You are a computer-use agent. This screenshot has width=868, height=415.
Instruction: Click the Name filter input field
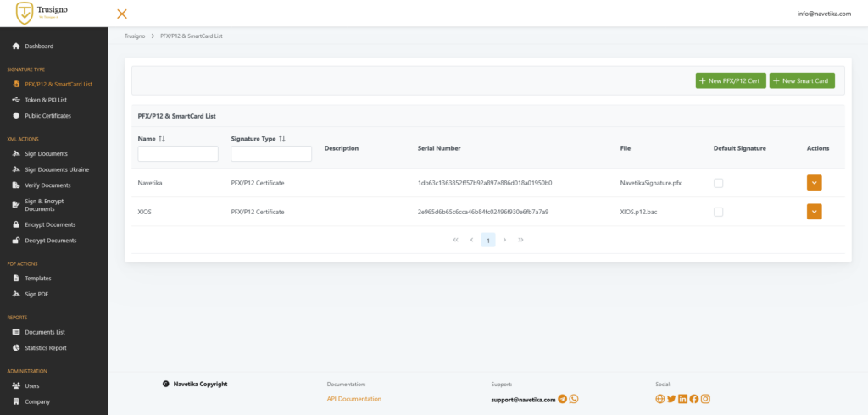pos(178,154)
